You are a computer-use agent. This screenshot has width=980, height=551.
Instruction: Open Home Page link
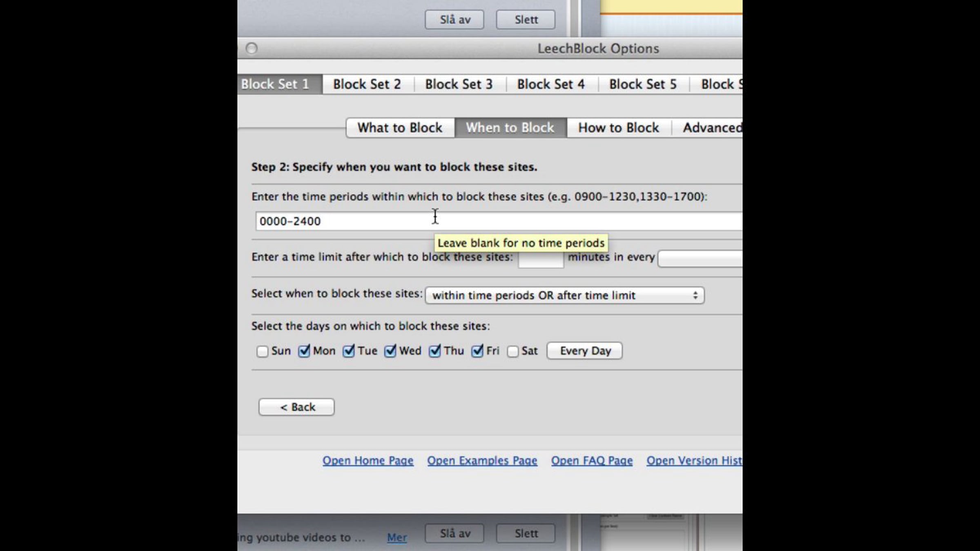point(368,460)
